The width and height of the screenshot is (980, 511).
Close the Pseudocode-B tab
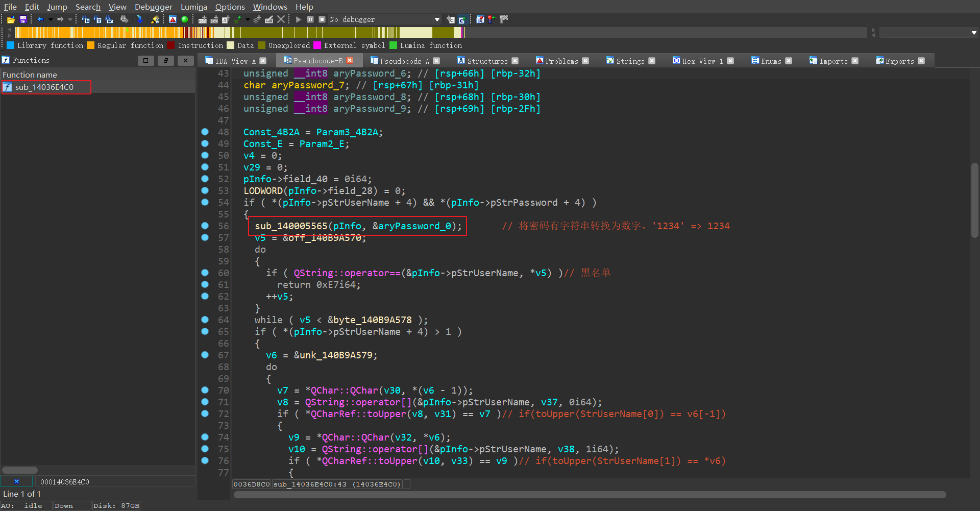tap(350, 61)
